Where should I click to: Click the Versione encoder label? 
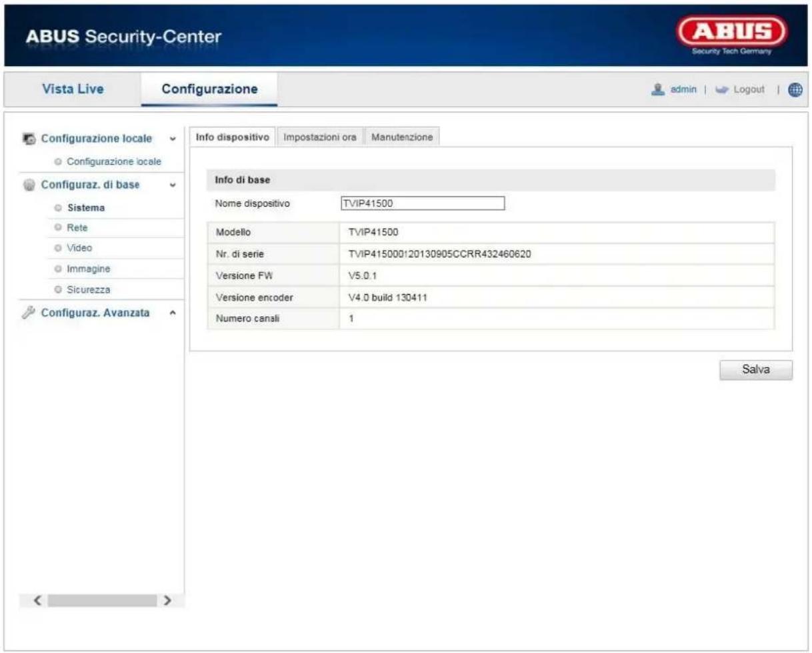(x=254, y=297)
